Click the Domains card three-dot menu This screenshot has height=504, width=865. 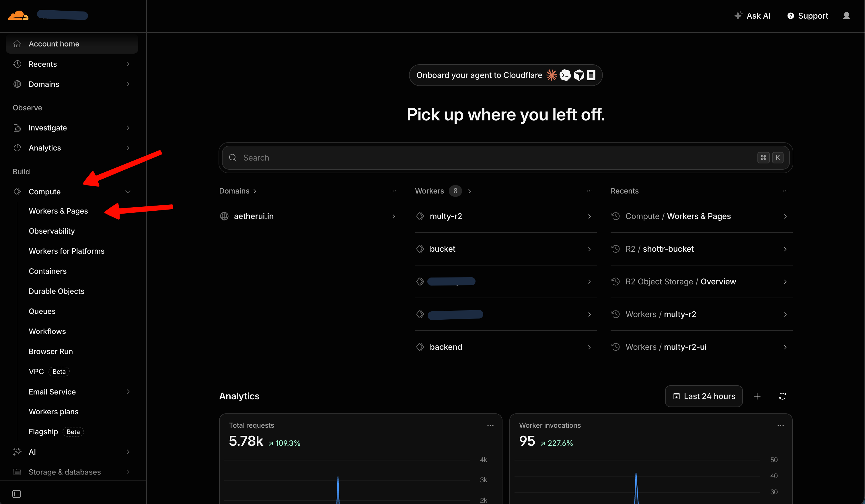[394, 191]
